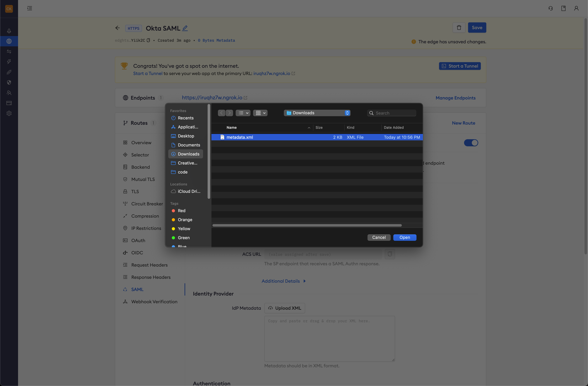Image resolution: width=588 pixels, height=386 pixels.
Task: Open the team members icon in the sidebar
Action: (9, 93)
